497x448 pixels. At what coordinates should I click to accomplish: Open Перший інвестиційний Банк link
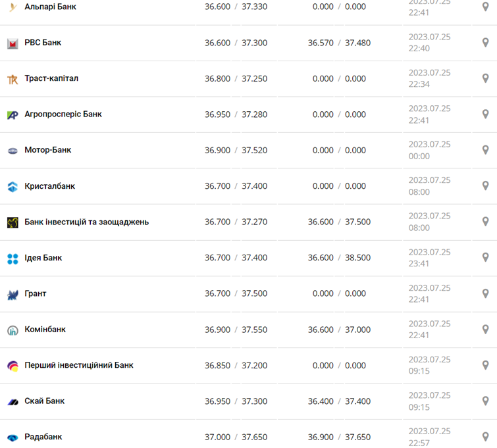click(78, 365)
